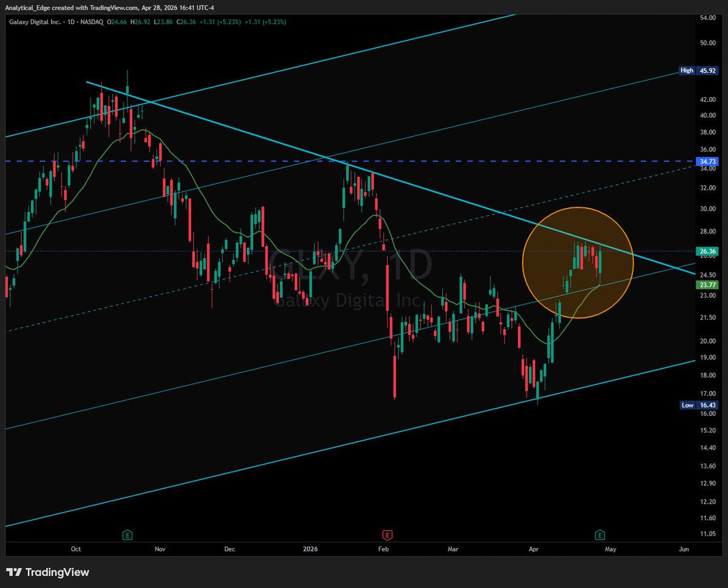Screen dimensions: 728x588
Task: Click the 30.00 price axis value
Action: pyautogui.click(x=707, y=209)
